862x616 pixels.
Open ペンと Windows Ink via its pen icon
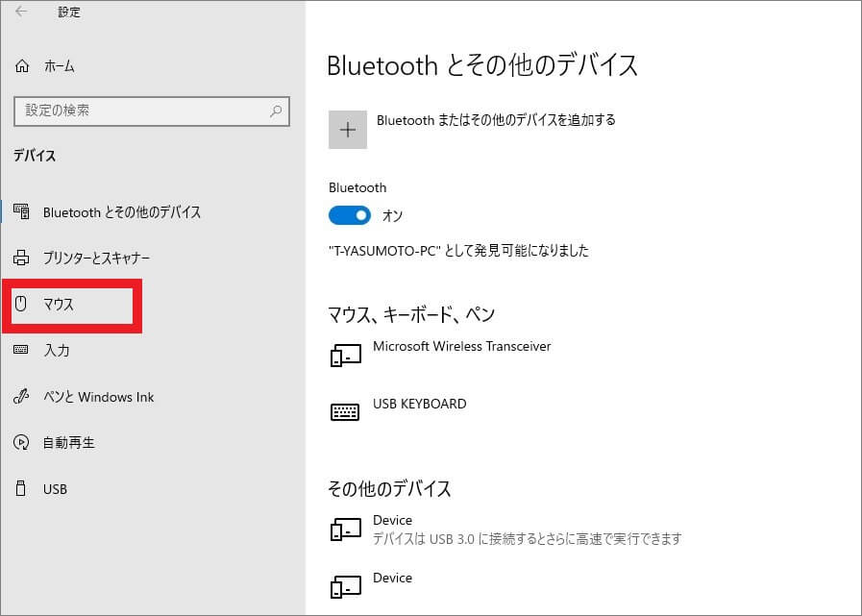(21, 397)
